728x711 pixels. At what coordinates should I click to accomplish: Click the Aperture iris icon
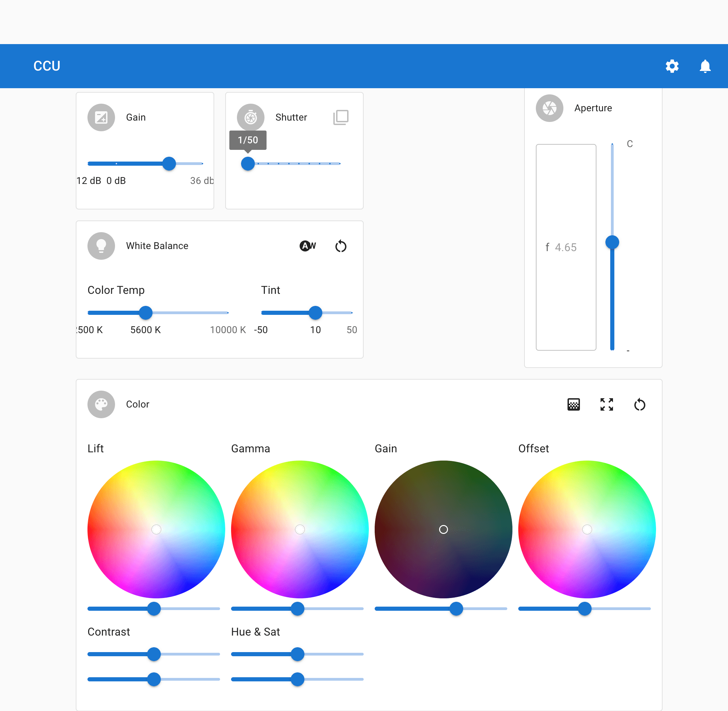[x=549, y=108]
